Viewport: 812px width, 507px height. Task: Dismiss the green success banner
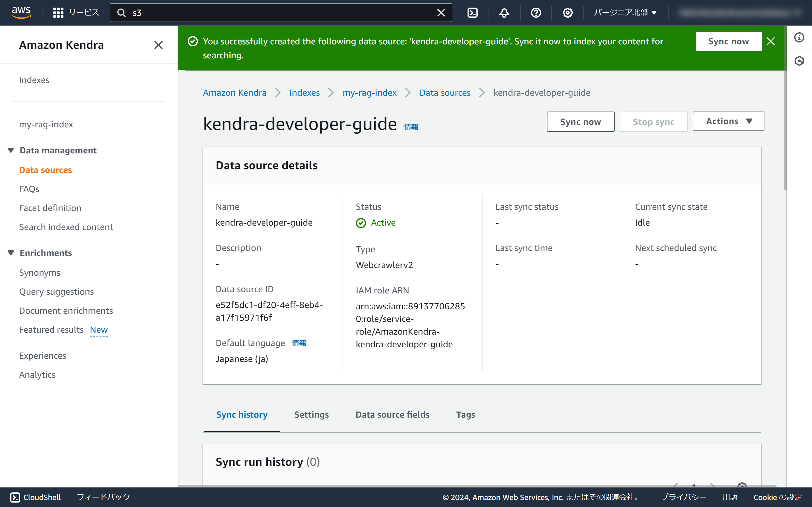771,41
